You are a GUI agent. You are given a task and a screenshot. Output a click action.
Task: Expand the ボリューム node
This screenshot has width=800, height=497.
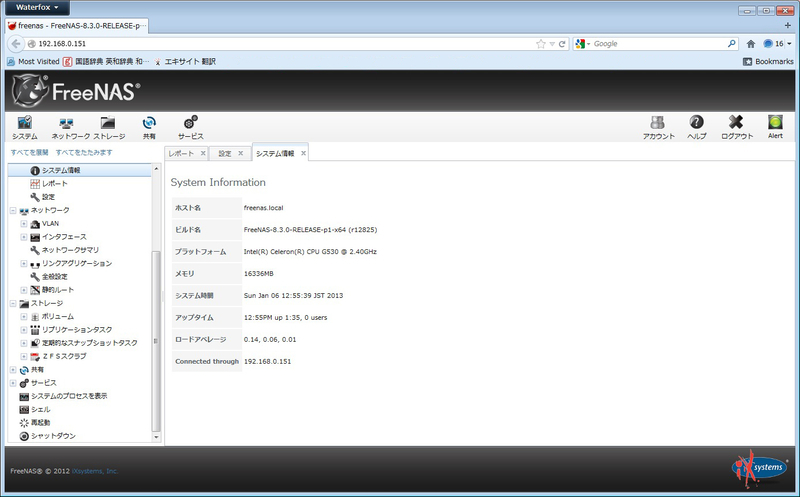pyautogui.click(x=23, y=316)
